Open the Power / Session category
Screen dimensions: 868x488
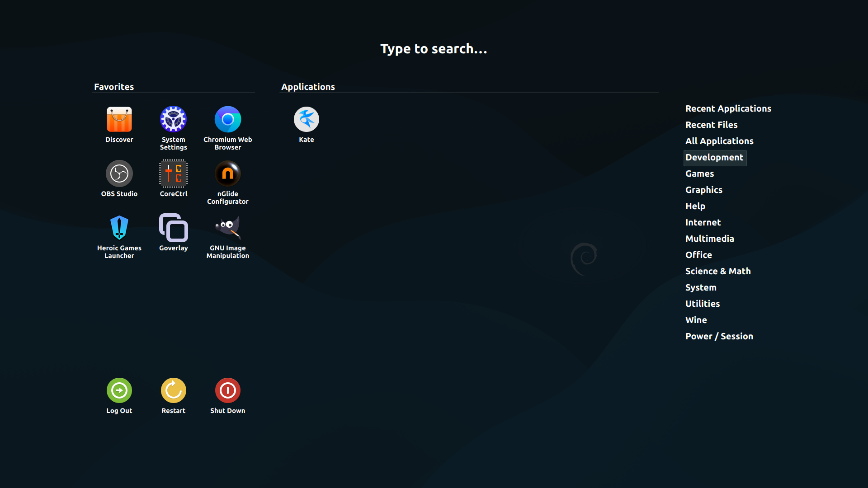[x=719, y=336]
